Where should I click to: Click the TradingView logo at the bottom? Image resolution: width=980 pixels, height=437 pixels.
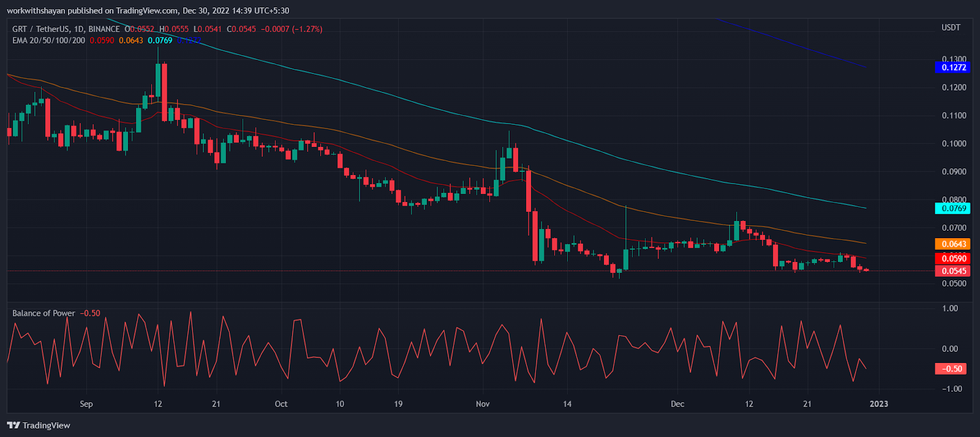pyautogui.click(x=39, y=425)
